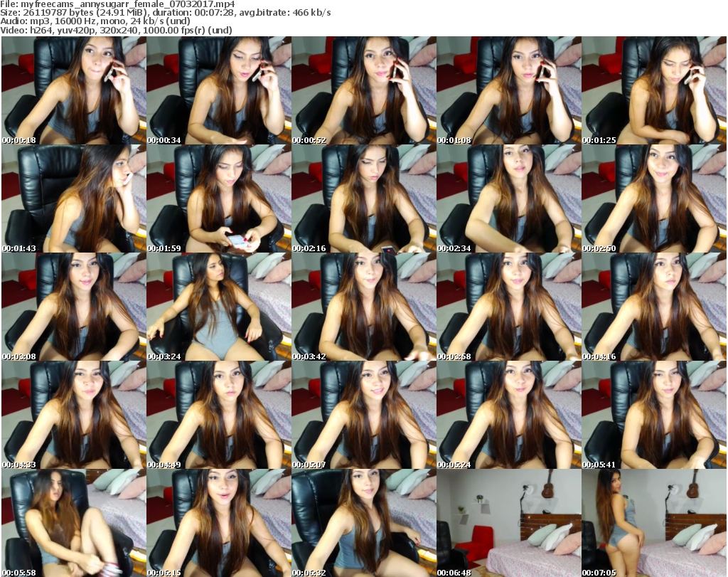Screen dimensions: 728x577
Task: View the 00:06:32 thumbnail
Action: (x=363, y=523)
